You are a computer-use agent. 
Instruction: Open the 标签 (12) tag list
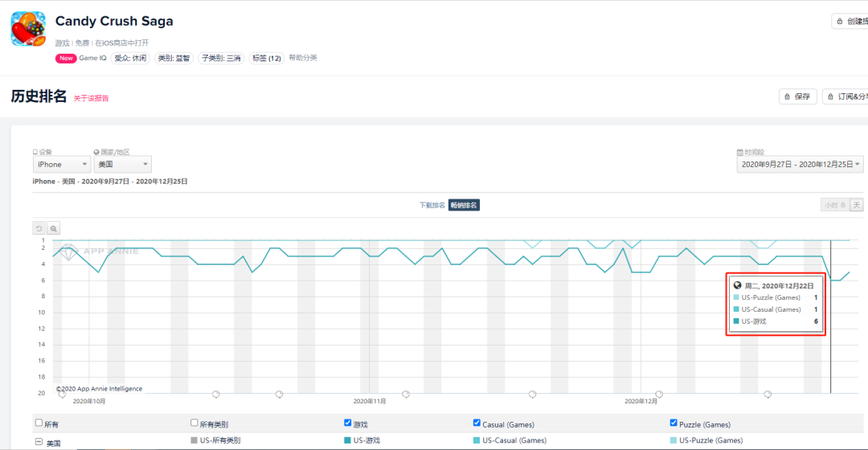pos(266,58)
